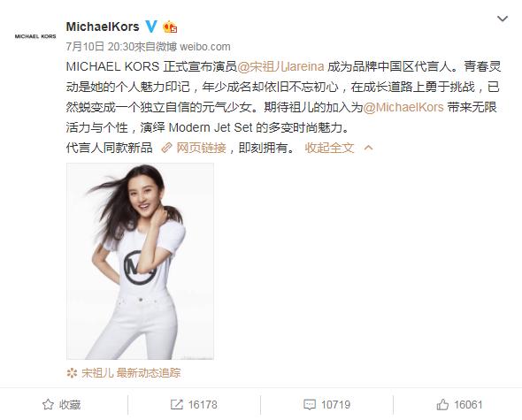Viewport: 522px width, 420px height.
Task: Click the chain link icon beside 网页链接
Action: click(166, 148)
